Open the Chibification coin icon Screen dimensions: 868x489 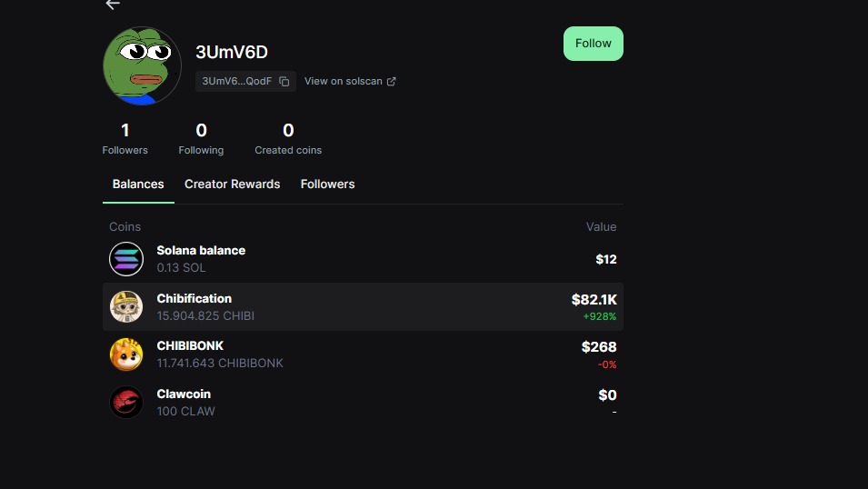[x=126, y=307]
